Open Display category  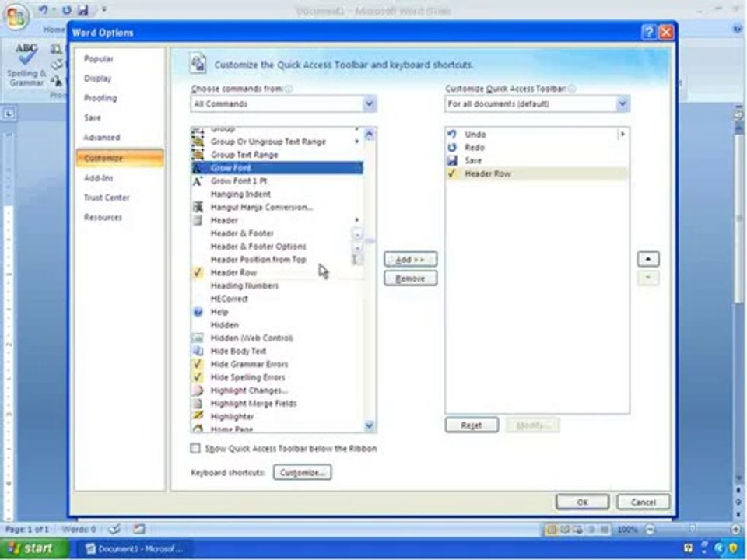coord(98,79)
